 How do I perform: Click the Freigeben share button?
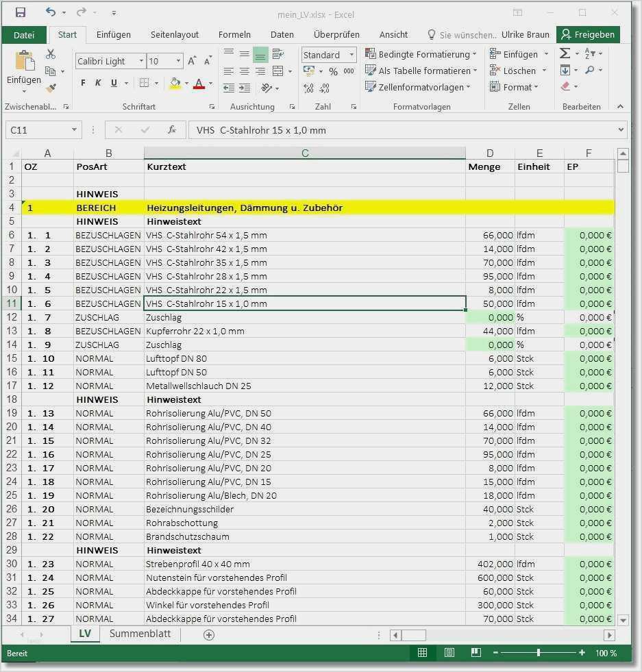589,34
